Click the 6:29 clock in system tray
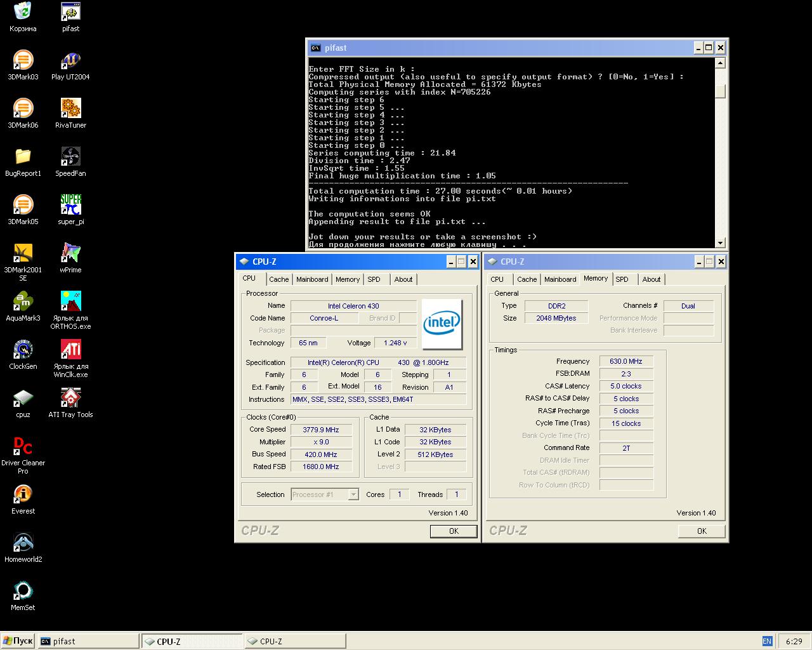 794,642
